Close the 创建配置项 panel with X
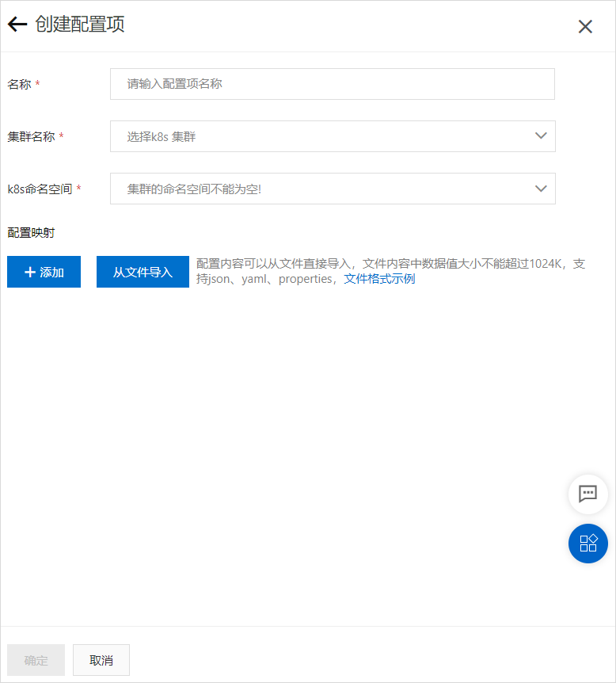This screenshot has width=616, height=683. pyautogui.click(x=585, y=27)
